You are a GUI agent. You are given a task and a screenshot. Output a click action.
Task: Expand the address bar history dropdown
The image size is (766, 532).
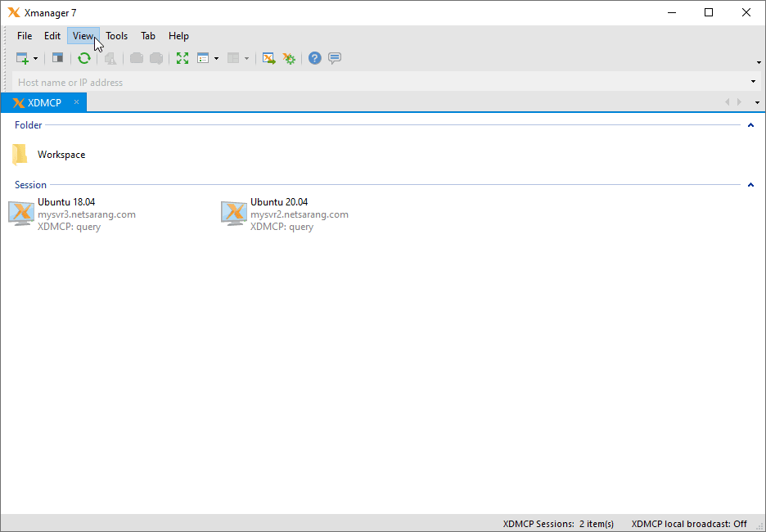pos(753,82)
